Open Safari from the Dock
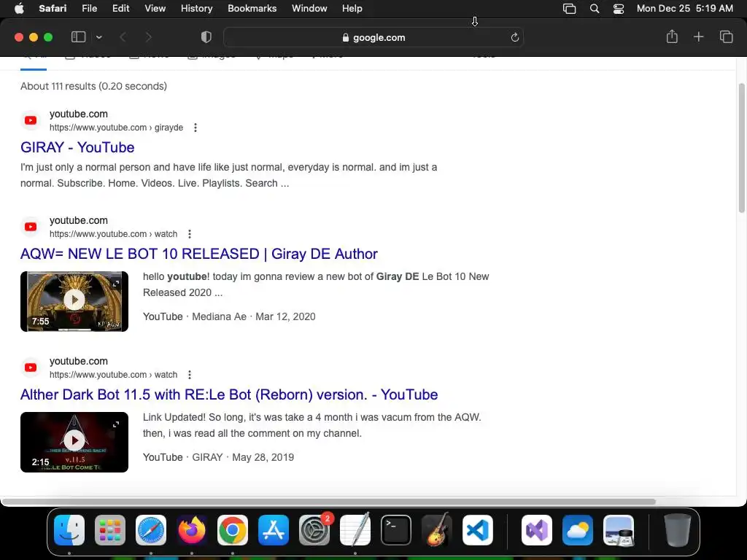Viewport: 747px width, 560px height. (151, 530)
